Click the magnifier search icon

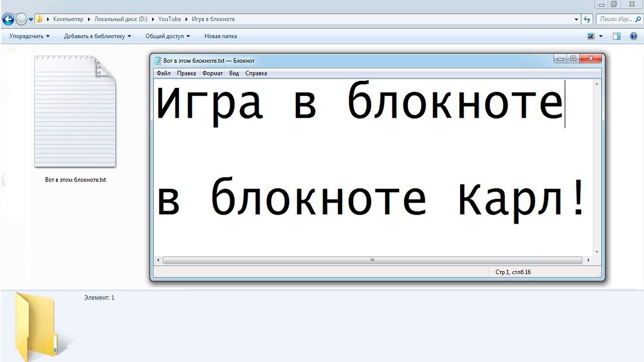[x=638, y=19]
